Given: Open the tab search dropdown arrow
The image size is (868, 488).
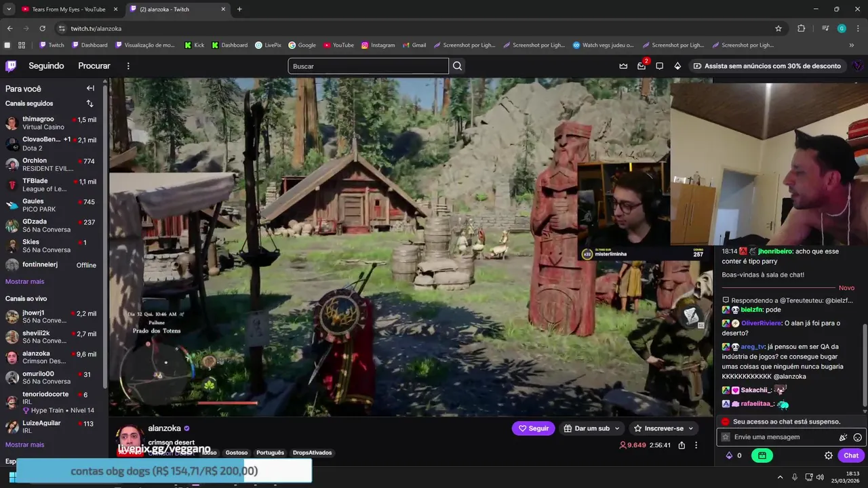Looking at the screenshot, I should click(9, 9).
